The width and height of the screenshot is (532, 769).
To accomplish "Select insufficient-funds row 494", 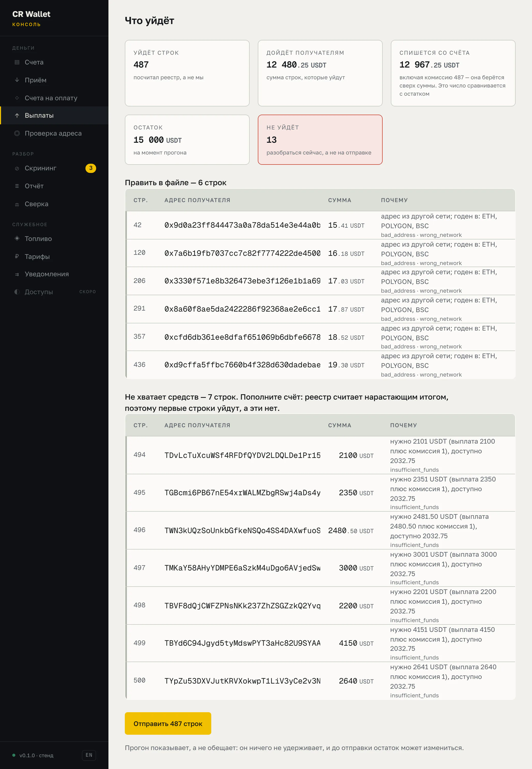I will click(320, 455).
